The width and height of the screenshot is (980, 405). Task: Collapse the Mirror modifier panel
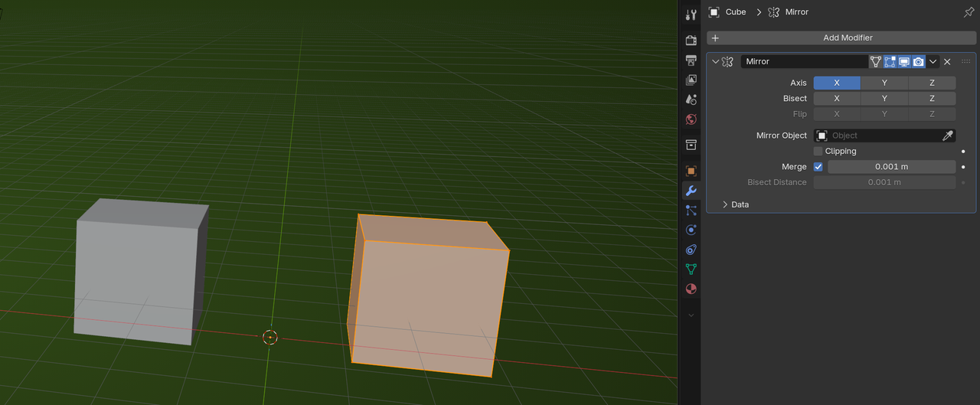[x=715, y=61]
